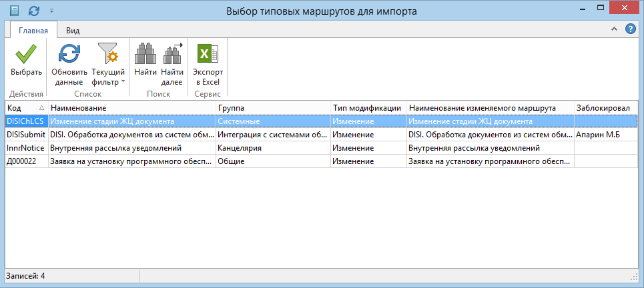Export list with Экспорт в Excel icon
This screenshot has height=288, width=644.
tap(207, 53)
